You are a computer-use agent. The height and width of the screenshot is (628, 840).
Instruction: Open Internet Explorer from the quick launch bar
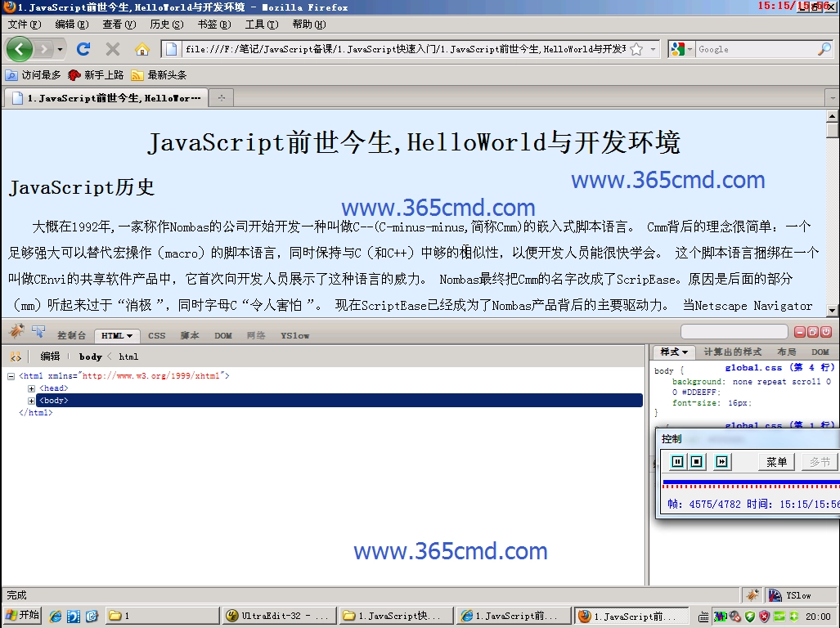(x=54, y=614)
